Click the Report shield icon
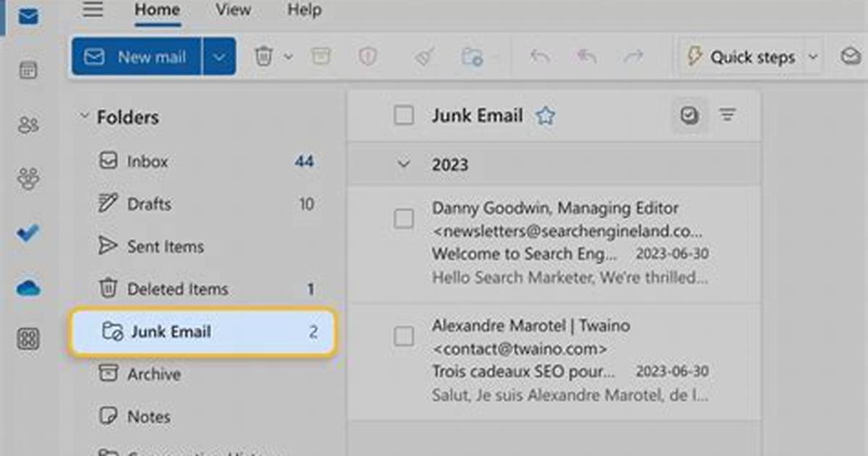The height and width of the screenshot is (456, 868). point(367,57)
